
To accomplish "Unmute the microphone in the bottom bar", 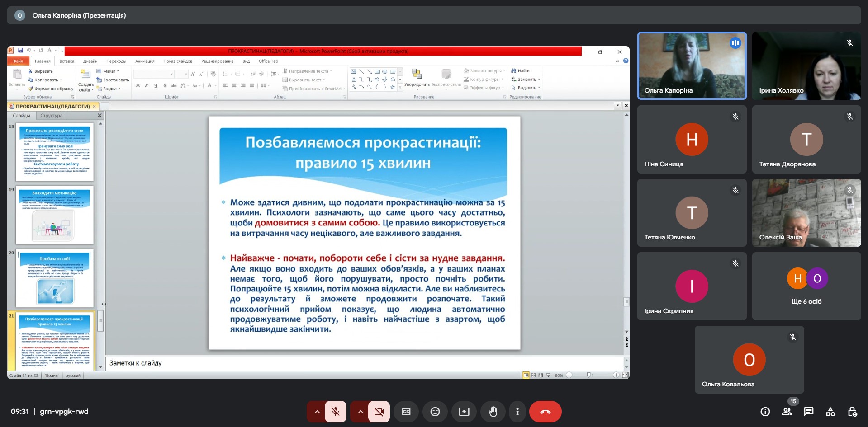I will coord(335,412).
